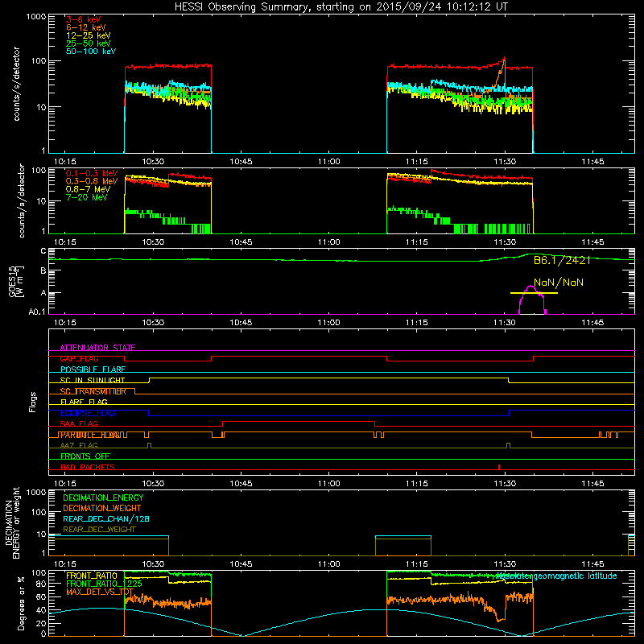Click the FRONT_RATIO_1225 legend entry

coord(105,584)
